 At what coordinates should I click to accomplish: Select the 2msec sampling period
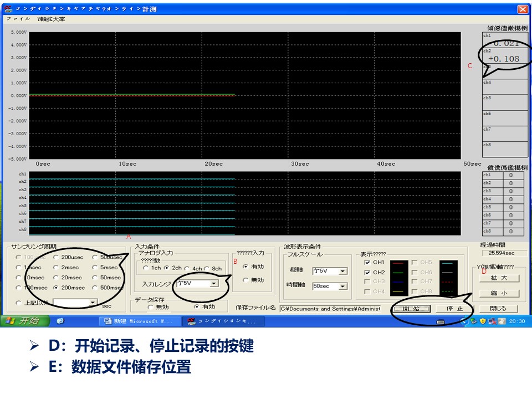coord(56,267)
